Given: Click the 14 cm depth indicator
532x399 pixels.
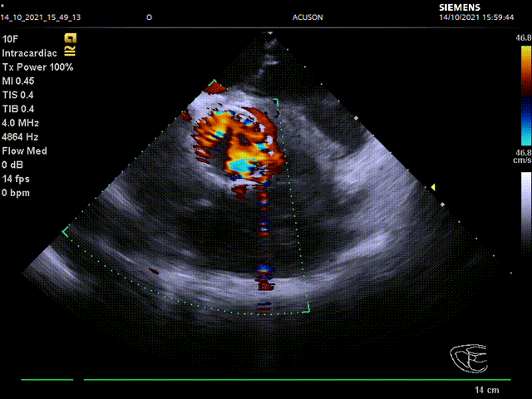Looking at the screenshot, I should point(485,390).
